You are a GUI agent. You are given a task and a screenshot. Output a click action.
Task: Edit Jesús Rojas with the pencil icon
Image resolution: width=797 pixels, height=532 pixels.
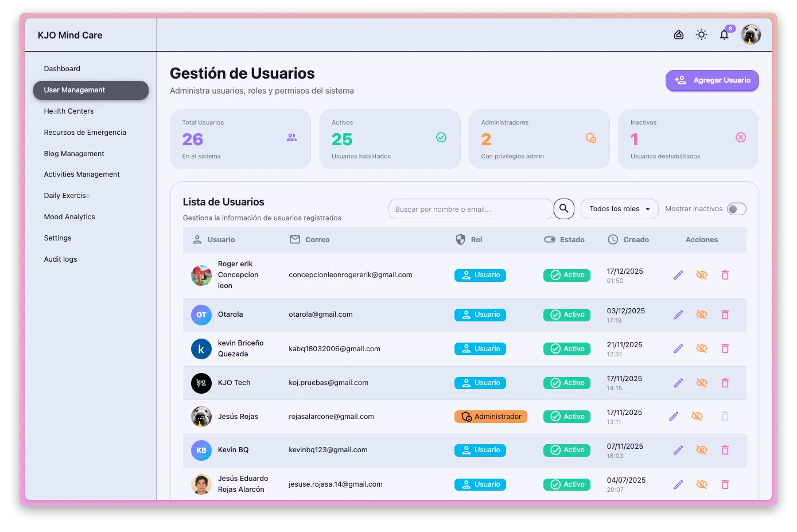pos(674,416)
